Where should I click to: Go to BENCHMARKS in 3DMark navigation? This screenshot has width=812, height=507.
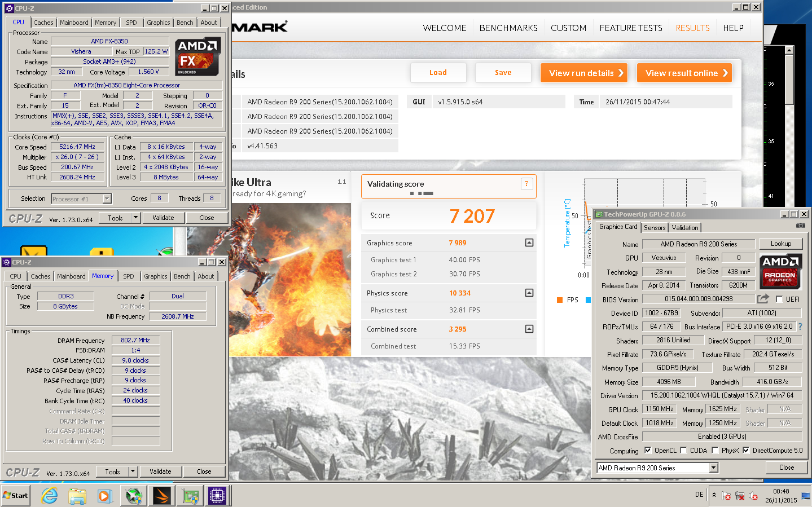(x=508, y=28)
